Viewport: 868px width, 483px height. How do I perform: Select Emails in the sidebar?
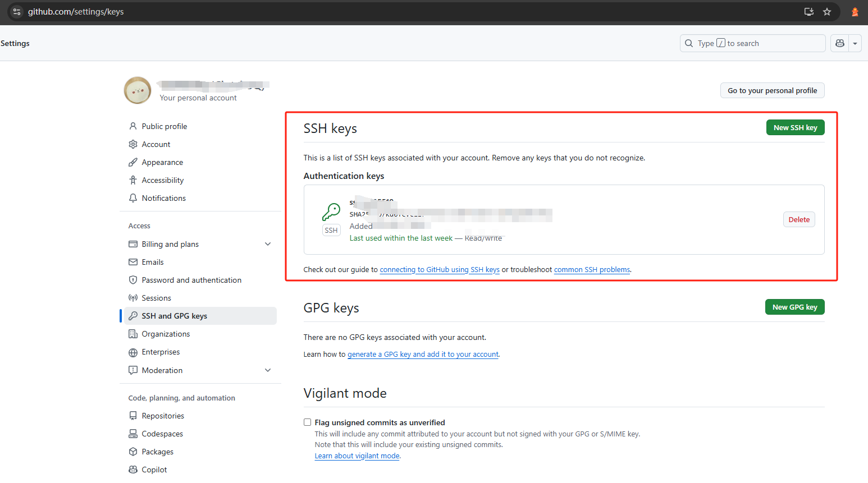pos(153,262)
